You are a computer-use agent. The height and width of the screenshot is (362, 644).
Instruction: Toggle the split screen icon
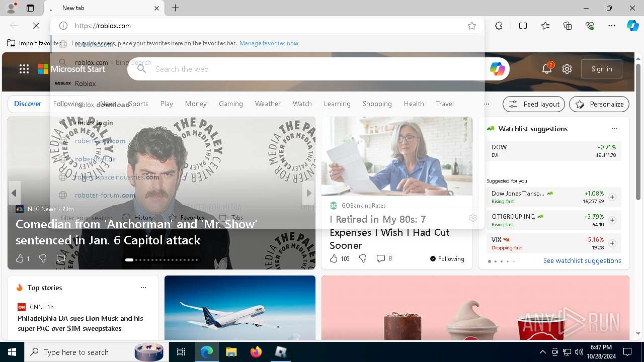click(523, 26)
